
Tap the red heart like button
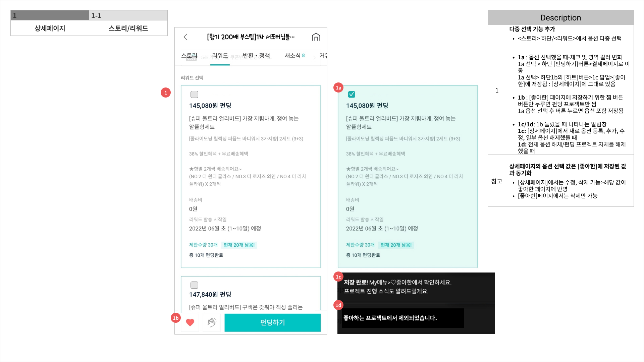pyautogui.click(x=190, y=322)
